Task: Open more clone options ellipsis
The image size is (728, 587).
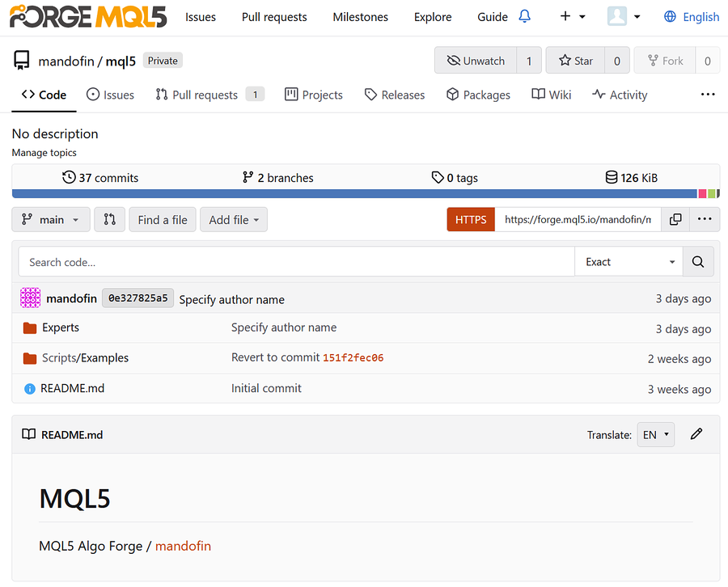Action: point(705,219)
